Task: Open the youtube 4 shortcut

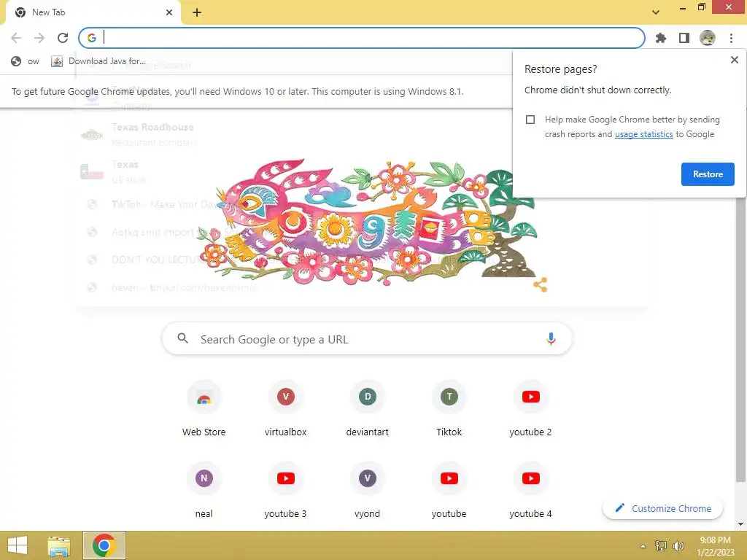Action: click(531, 491)
